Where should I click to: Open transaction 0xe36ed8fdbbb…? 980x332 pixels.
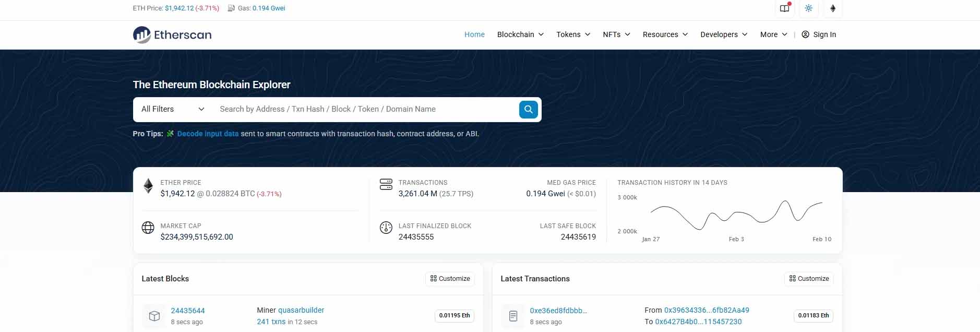(558, 311)
